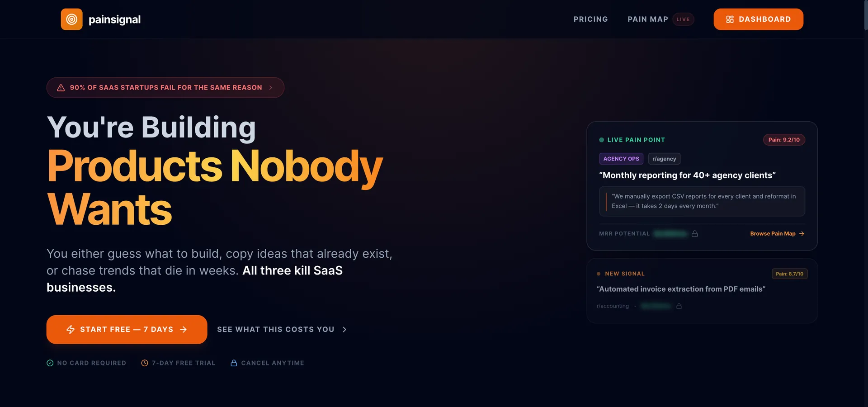Click the lightning bolt icon on Start Free

(71, 330)
